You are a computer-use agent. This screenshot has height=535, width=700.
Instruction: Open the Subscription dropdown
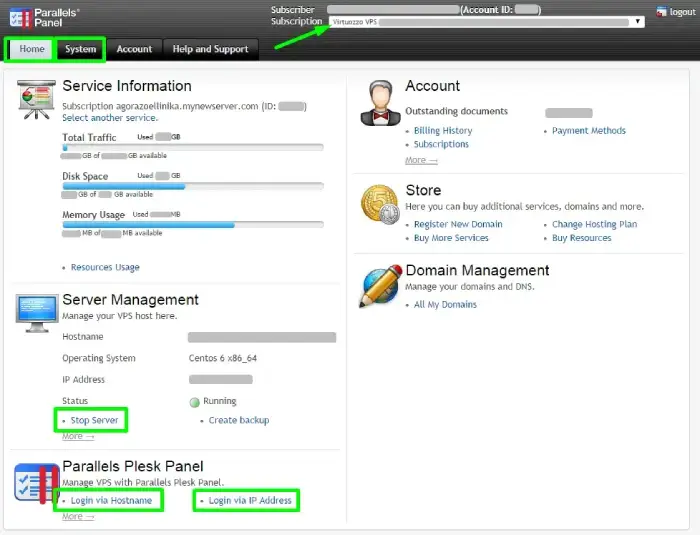pos(487,22)
